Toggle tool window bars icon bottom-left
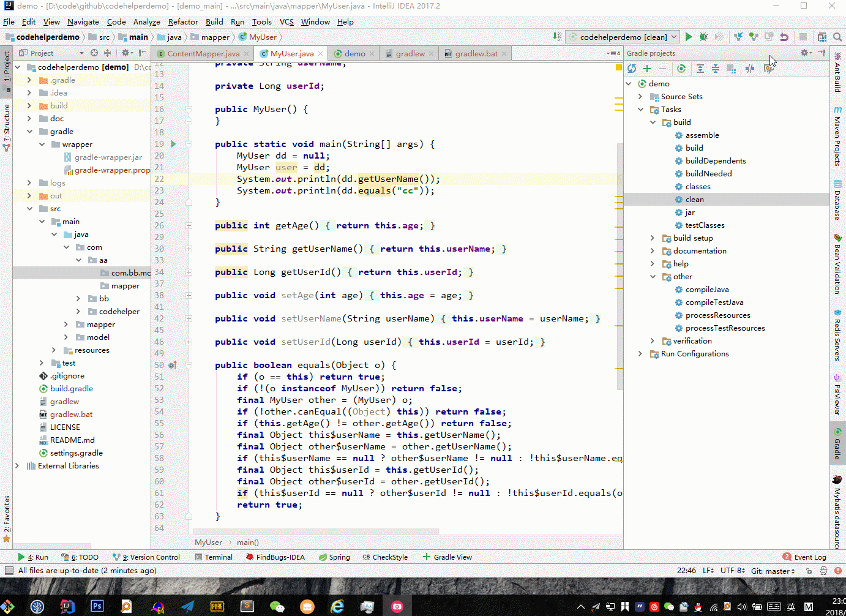The width and height of the screenshot is (846, 616). coord(9,571)
